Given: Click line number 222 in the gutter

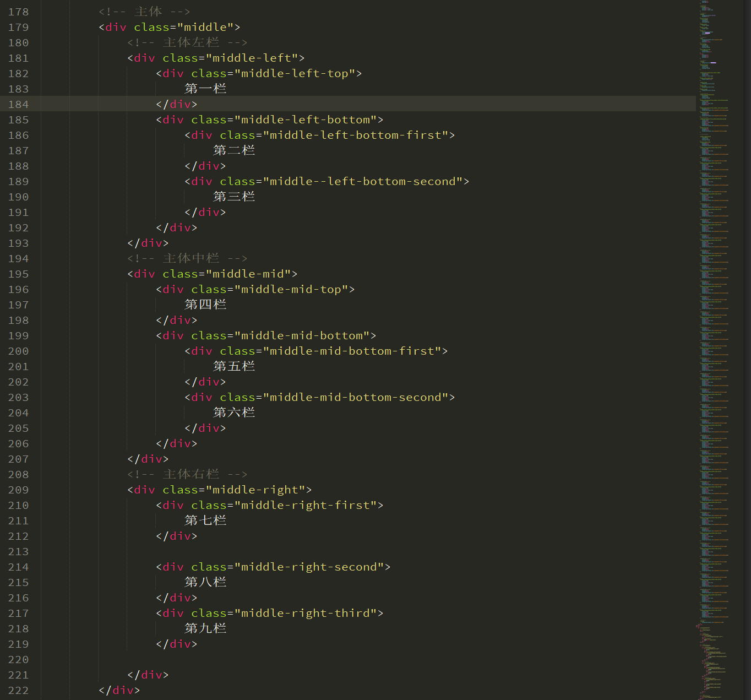Looking at the screenshot, I should click(x=18, y=690).
